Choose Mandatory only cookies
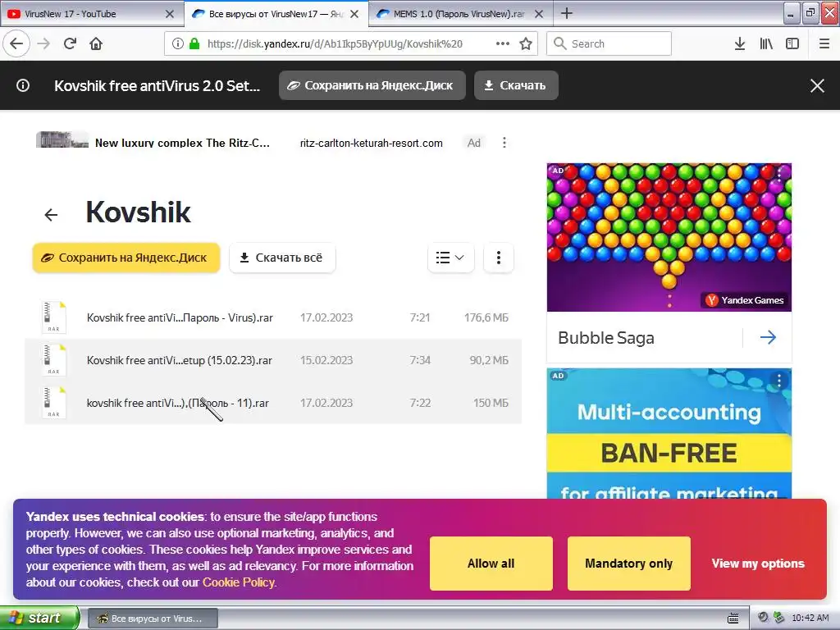This screenshot has height=630, width=840. [x=628, y=564]
